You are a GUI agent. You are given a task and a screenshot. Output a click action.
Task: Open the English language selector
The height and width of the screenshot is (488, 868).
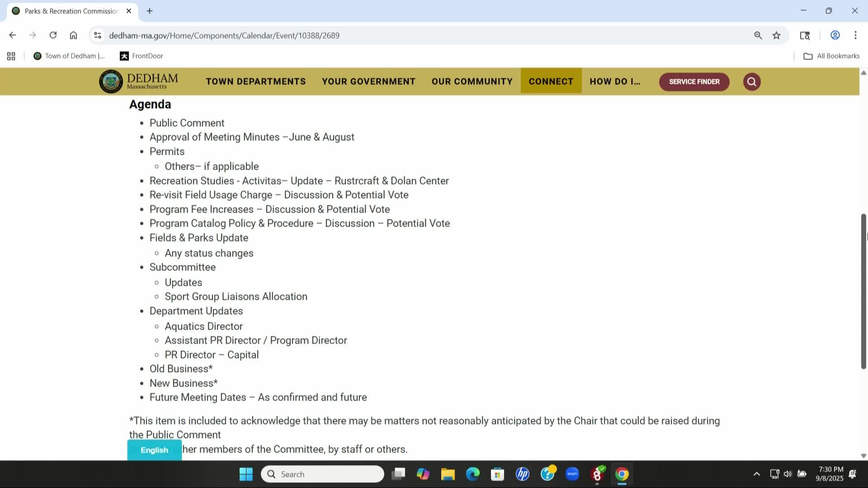click(154, 450)
